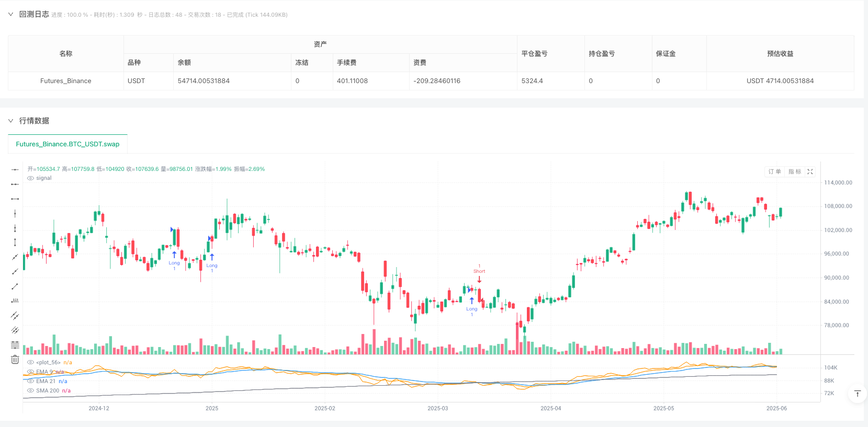Click the trash icon to delete drawings
868x427 pixels.
[x=15, y=360]
